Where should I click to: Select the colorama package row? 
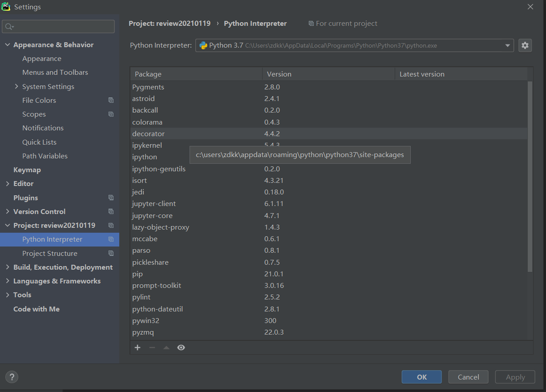(329, 122)
